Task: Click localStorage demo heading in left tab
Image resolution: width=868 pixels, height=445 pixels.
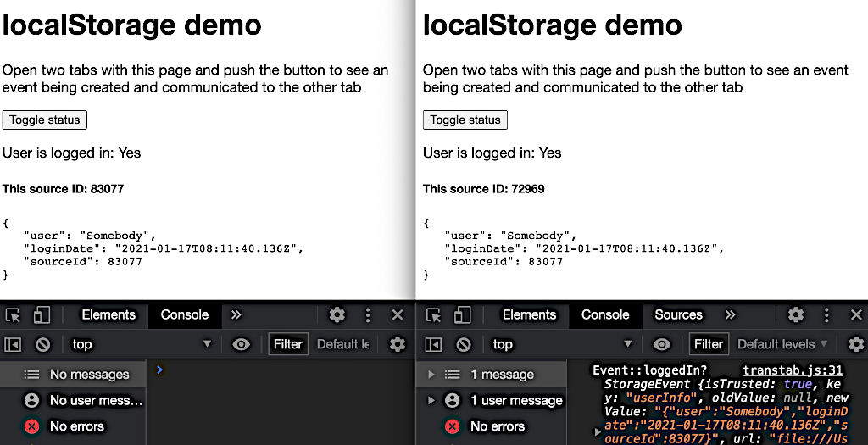Action: [131, 25]
